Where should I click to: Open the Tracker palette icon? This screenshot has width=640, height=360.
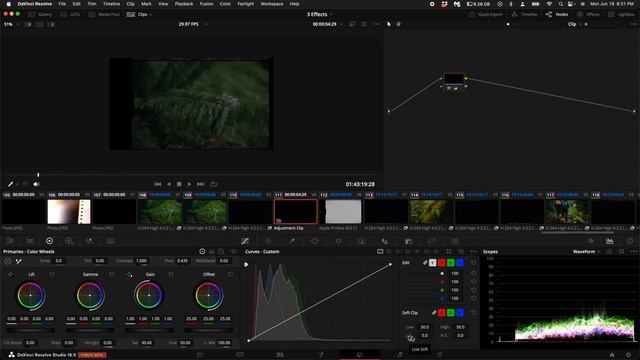coord(338,241)
